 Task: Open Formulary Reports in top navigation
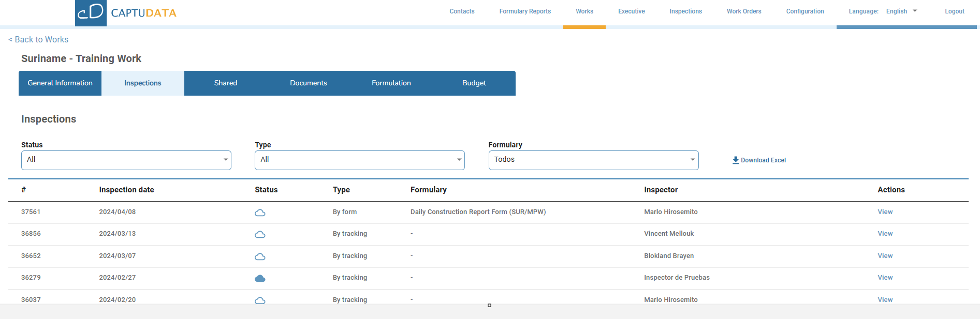(x=524, y=11)
